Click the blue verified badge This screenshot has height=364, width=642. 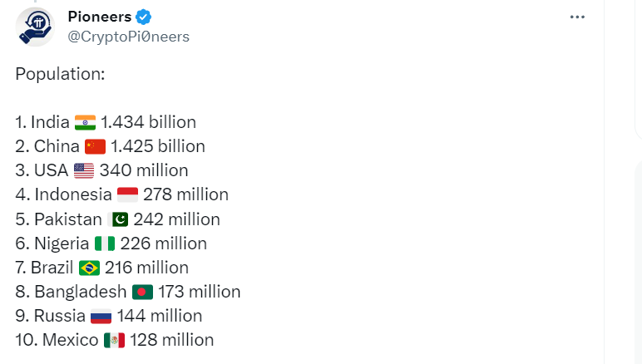click(144, 17)
